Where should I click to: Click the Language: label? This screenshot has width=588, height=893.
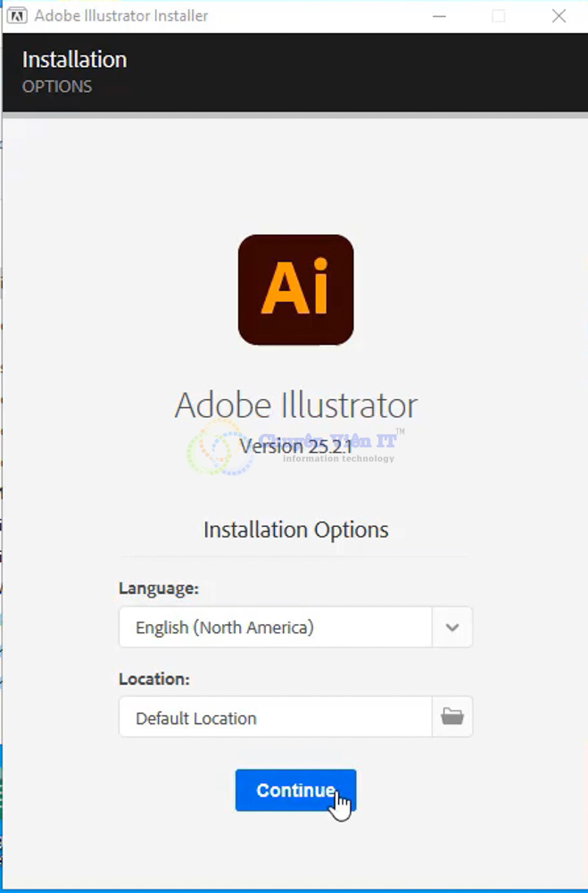tap(158, 588)
